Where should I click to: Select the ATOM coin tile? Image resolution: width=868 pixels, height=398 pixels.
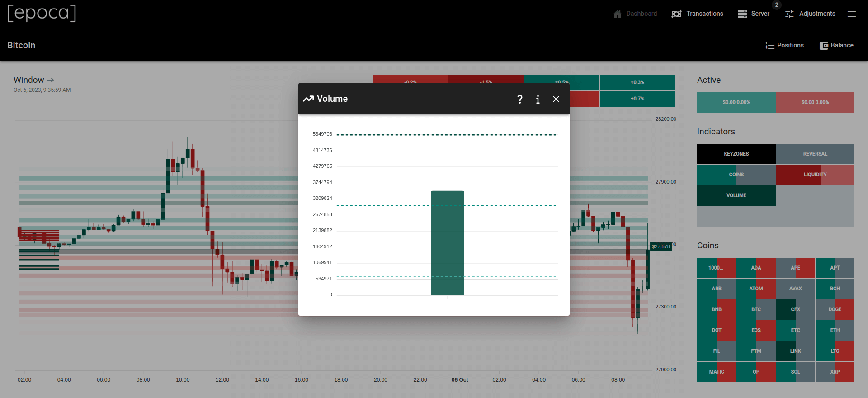[x=756, y=289]
